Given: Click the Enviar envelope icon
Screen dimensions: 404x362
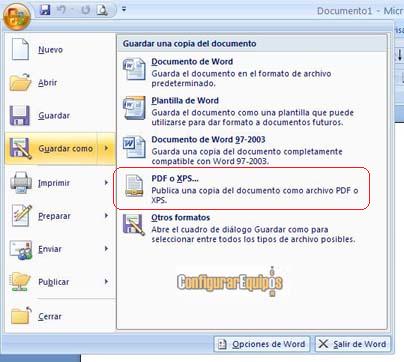Looking at the screenshot, I should pos(21,249).
